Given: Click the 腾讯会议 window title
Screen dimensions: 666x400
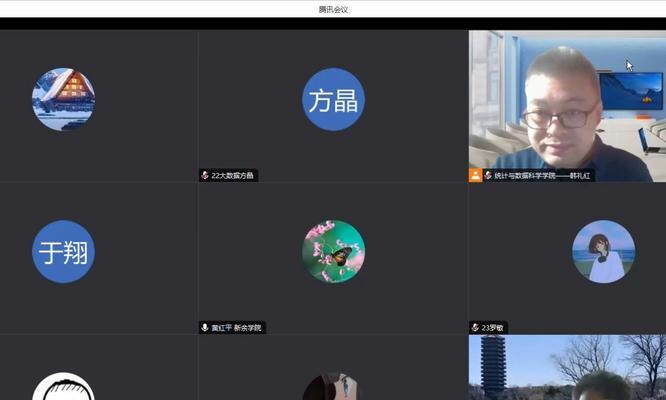Looking at the screenshot, I should click(333, 9).
